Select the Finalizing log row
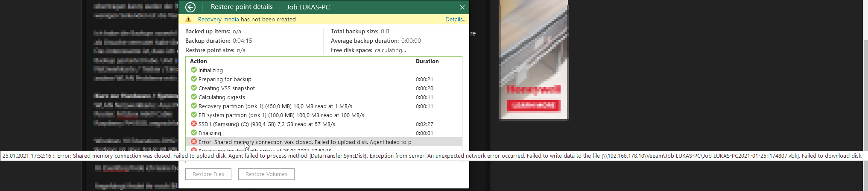This screenshot has height=191, width=868. [324, 133]
